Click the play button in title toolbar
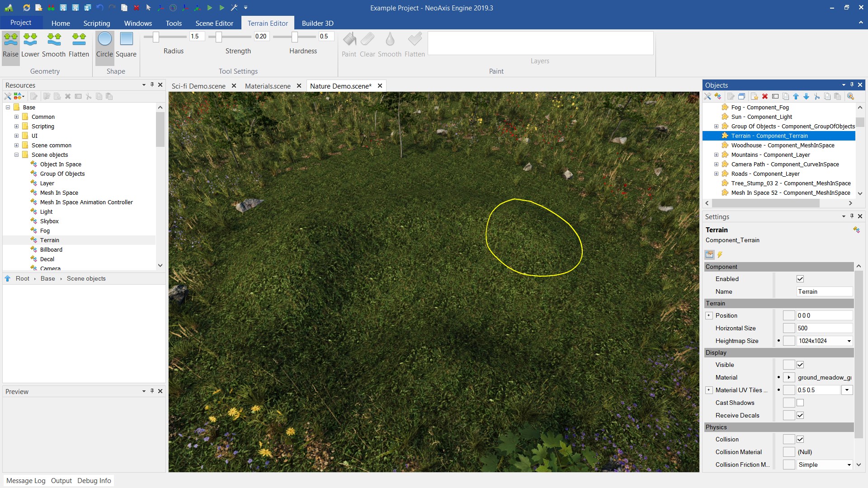868x488 pixels. pos(210,8)
